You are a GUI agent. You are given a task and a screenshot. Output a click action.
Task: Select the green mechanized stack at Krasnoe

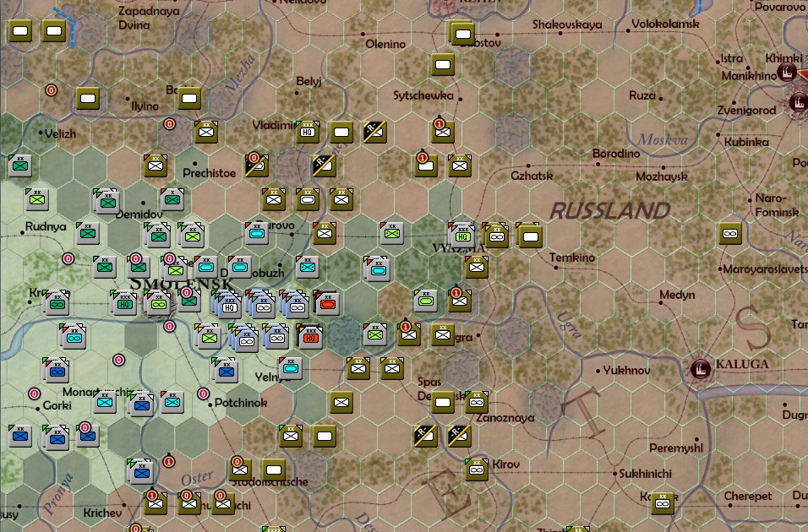57,304
